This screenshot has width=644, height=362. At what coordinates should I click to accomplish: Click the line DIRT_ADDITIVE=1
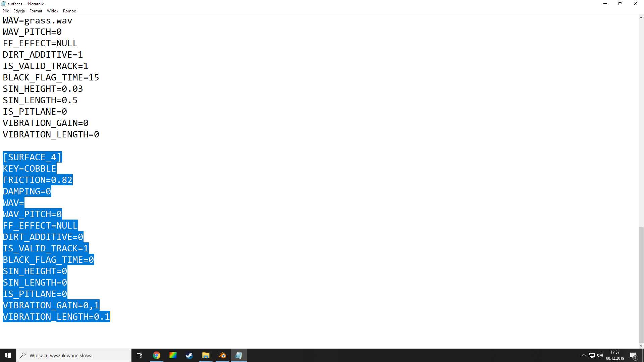[43, 55]
